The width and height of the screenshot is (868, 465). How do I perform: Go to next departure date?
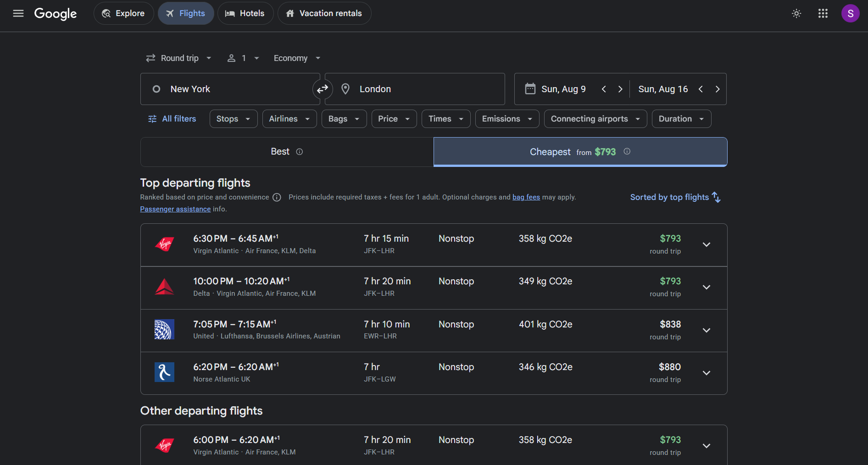(620, 89)
